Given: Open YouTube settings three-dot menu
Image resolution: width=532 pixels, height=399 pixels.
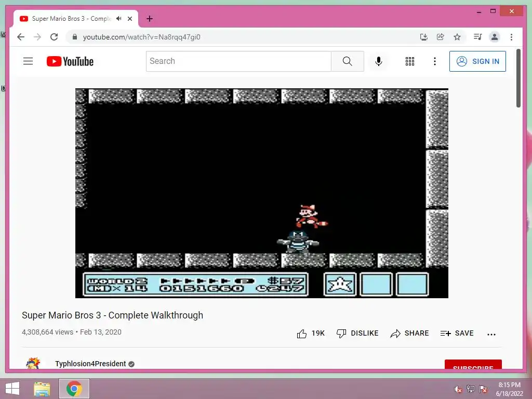Looking at the screenshot, I should click(x=435, y=61).
